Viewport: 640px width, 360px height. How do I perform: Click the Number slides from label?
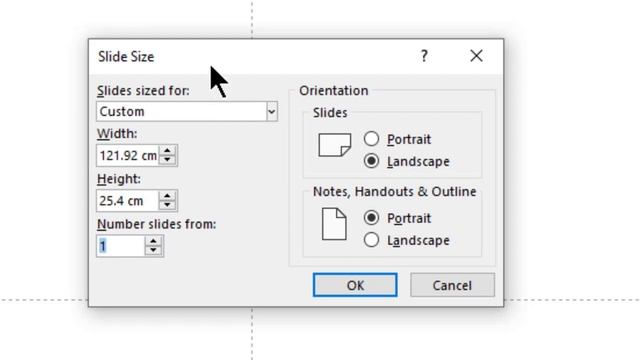click(157, 224)
